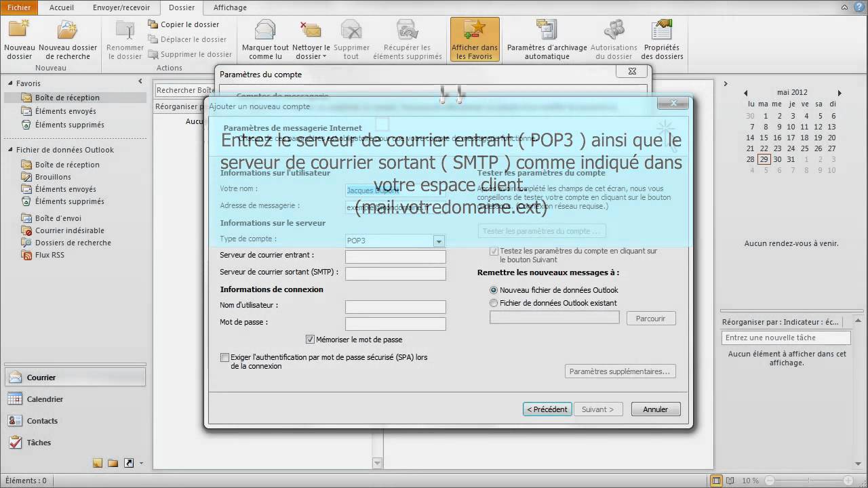Image resolution: width=868 pixels, height=488 pixels.
Task: Collapse the navigation pane arrow
Action: coord(140,81)
